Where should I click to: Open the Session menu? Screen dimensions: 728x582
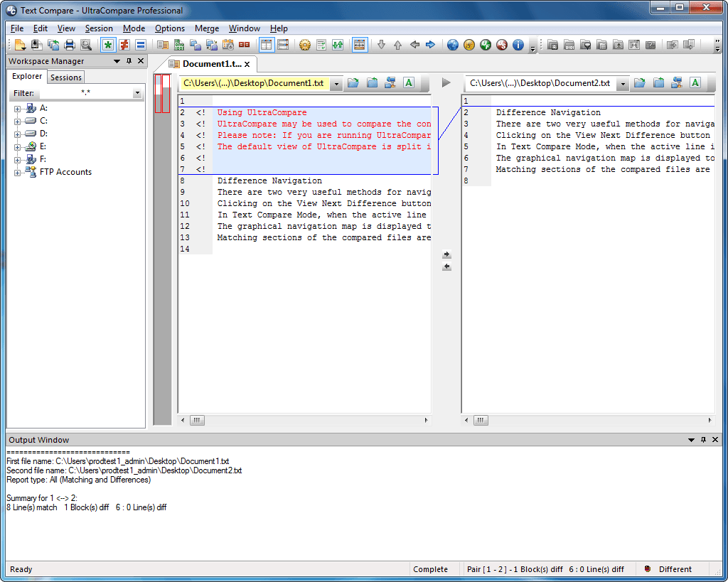(99, 28)
